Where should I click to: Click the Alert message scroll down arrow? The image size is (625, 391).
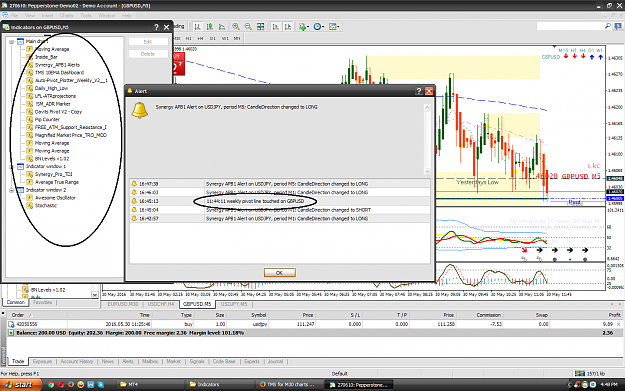(x=427, y=171)
